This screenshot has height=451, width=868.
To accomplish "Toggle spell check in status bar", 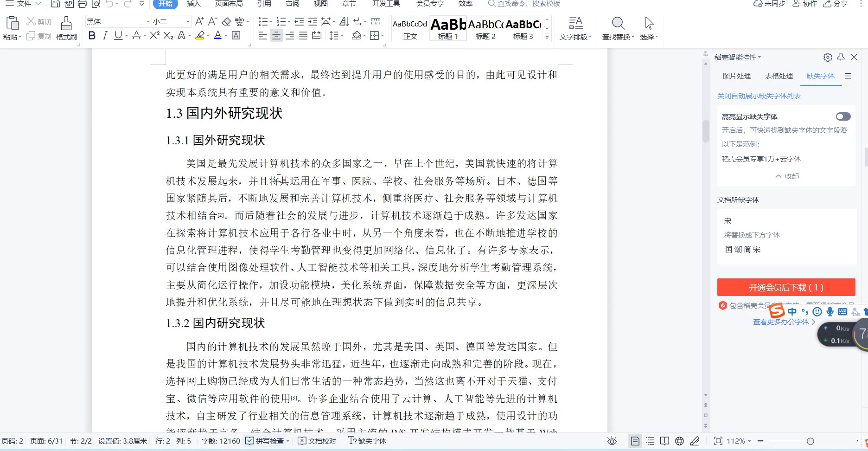I will click(x=268, y=441).
